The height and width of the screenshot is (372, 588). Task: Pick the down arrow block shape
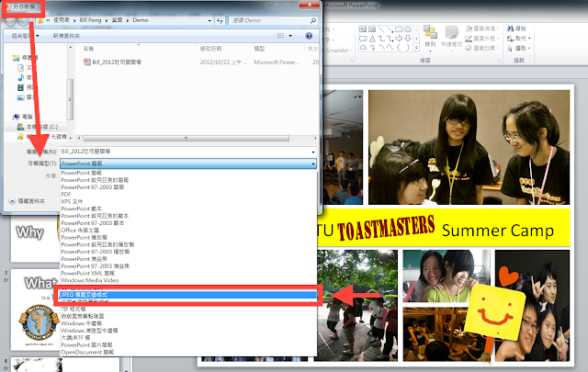[408, 39]
